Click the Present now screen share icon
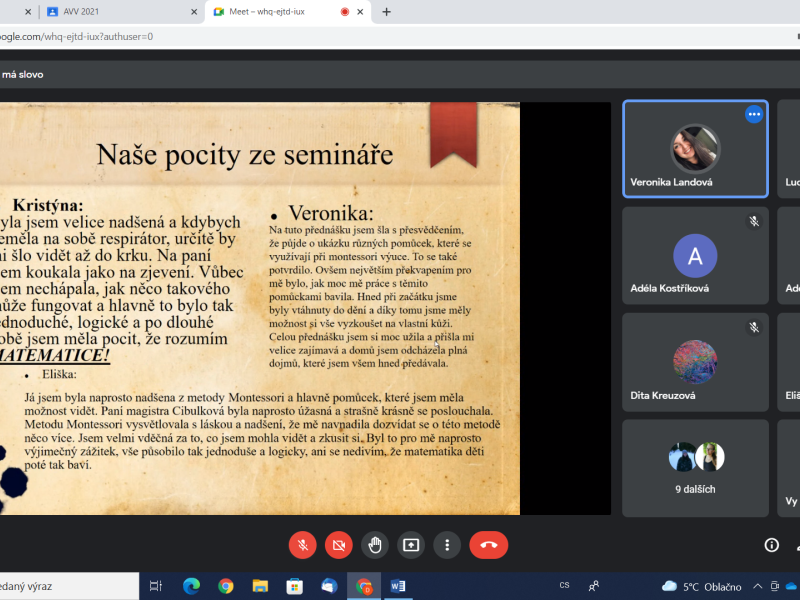Screen dimensions: 800x600 point(411,545)
